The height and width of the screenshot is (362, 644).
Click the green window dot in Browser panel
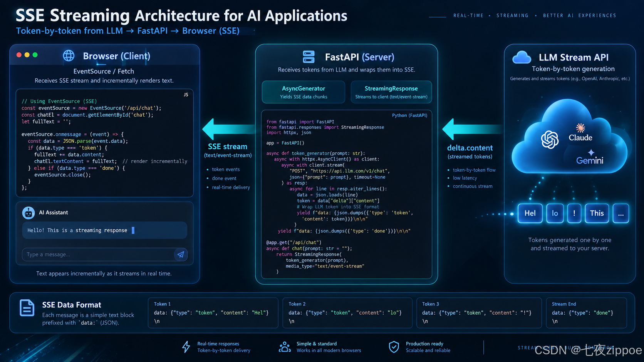[x=35, y=55]
